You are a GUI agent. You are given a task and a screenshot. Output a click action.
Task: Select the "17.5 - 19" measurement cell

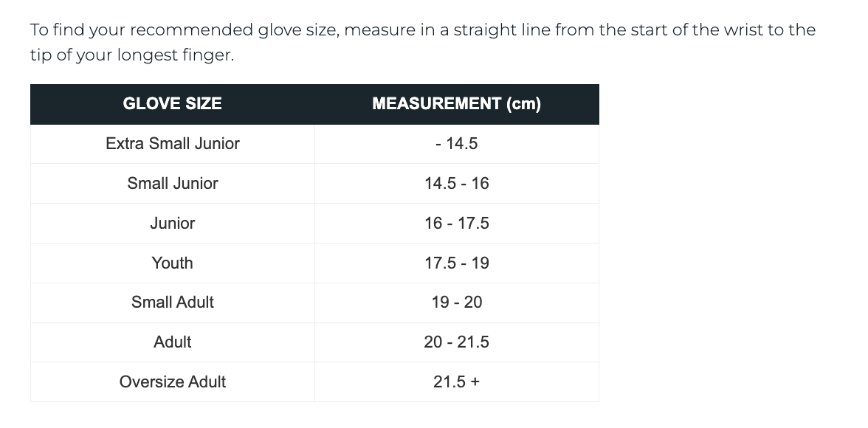pyautogui.click(x=456, y=263)
